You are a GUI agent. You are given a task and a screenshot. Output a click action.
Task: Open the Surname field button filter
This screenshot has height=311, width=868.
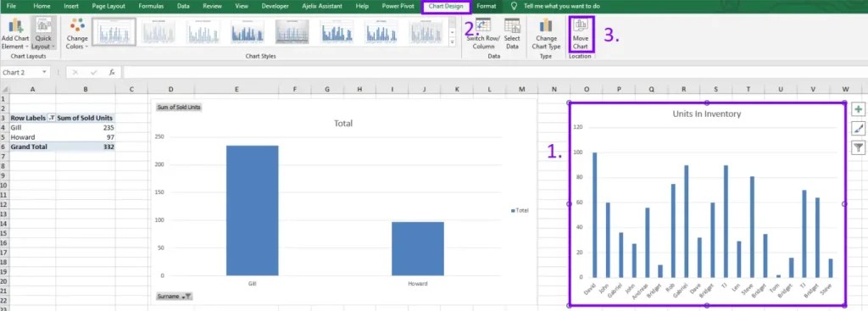[187, 297]
